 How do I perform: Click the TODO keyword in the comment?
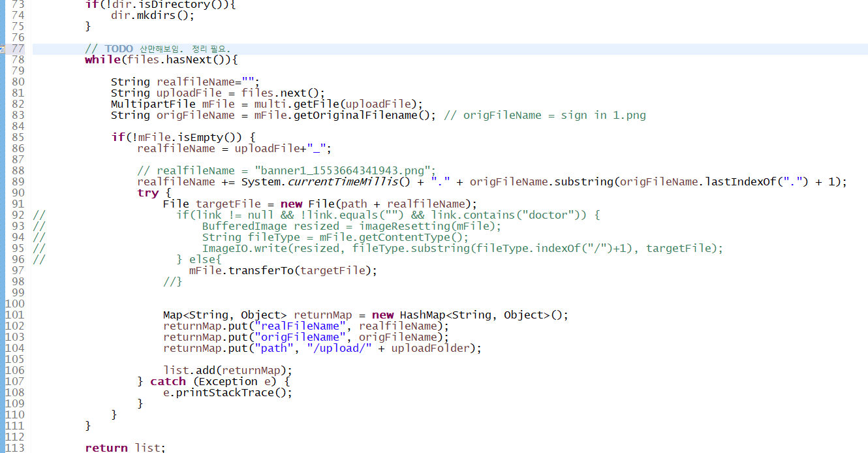pyautogui.click(x=118, y=49)
